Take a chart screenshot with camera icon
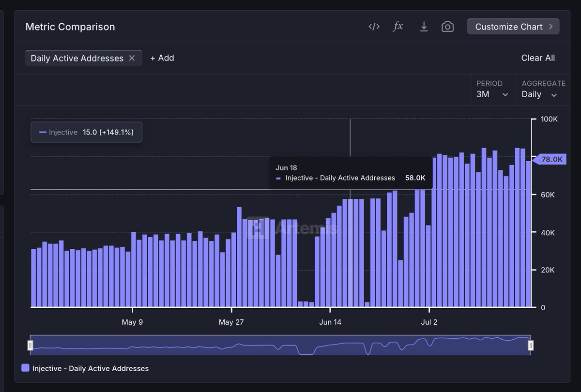Screen dimensions: 581x392 click(447, 27)
